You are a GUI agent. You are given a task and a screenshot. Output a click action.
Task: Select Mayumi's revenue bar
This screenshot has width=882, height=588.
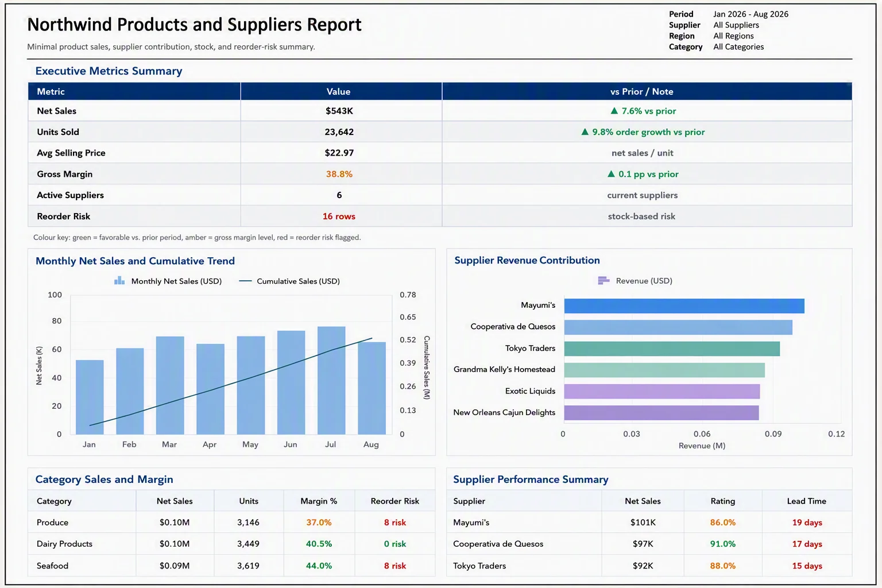click(x=684, y=305)
